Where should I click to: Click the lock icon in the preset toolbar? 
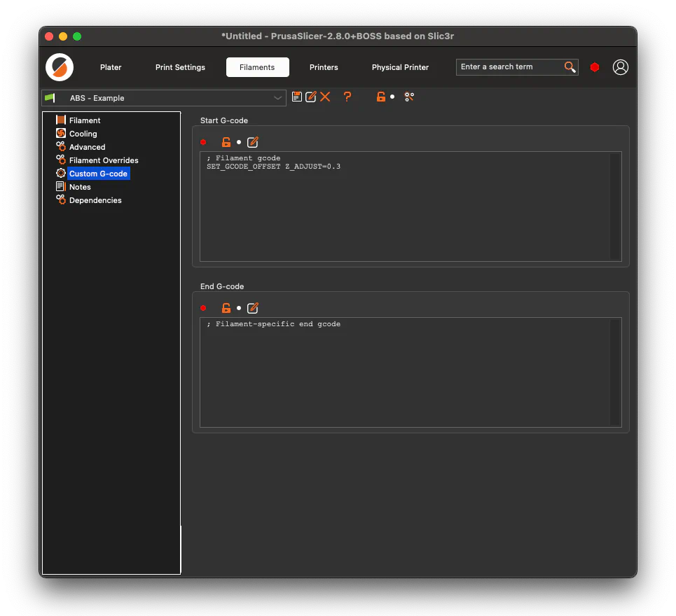[x=380, y=97]
